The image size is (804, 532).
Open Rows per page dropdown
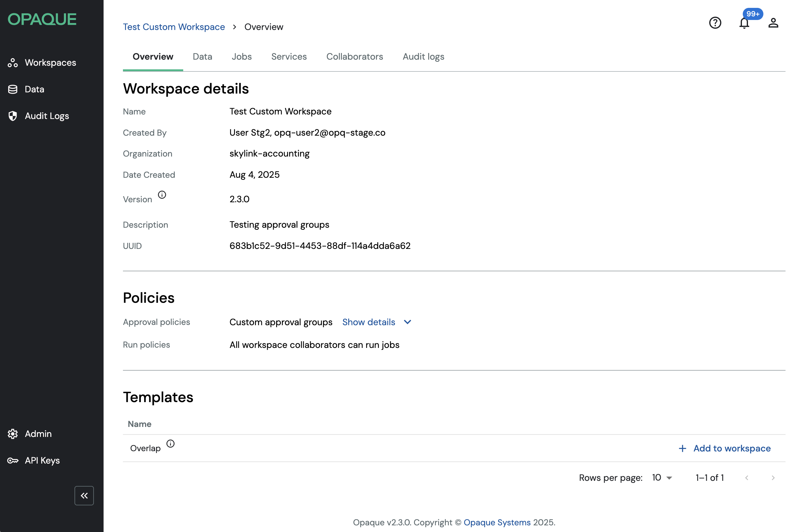pyautogui.click(x=662, y=478)
